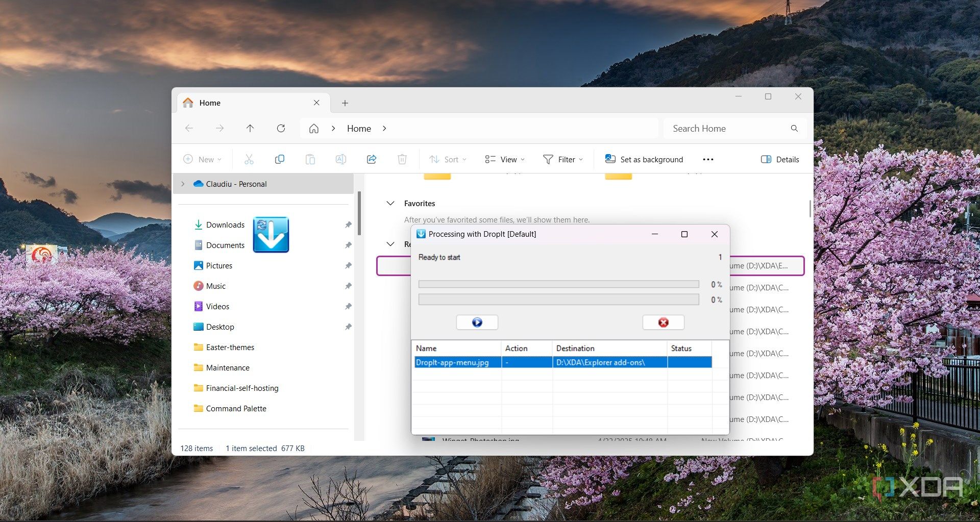This screenshot has width=980, height=522.
Task: Open the Filter dropdown menu
Action: 563,159
